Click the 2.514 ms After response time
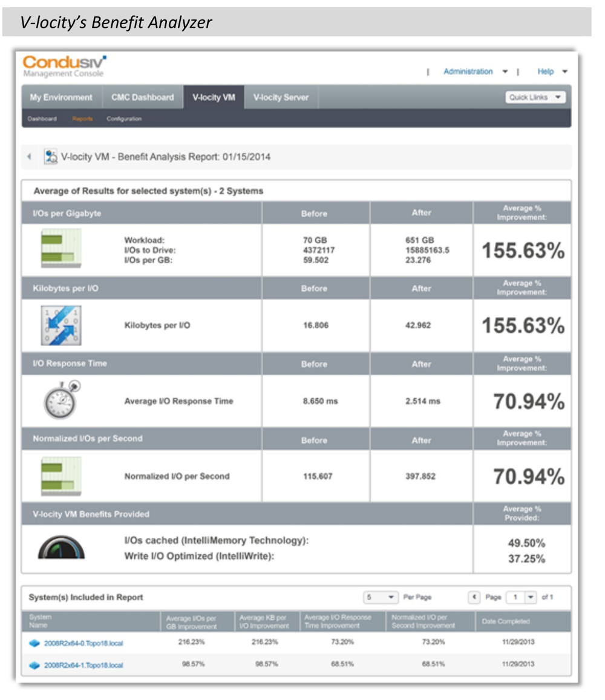The height and width of the screenshot is (700, 605). [x=423, y=401]
